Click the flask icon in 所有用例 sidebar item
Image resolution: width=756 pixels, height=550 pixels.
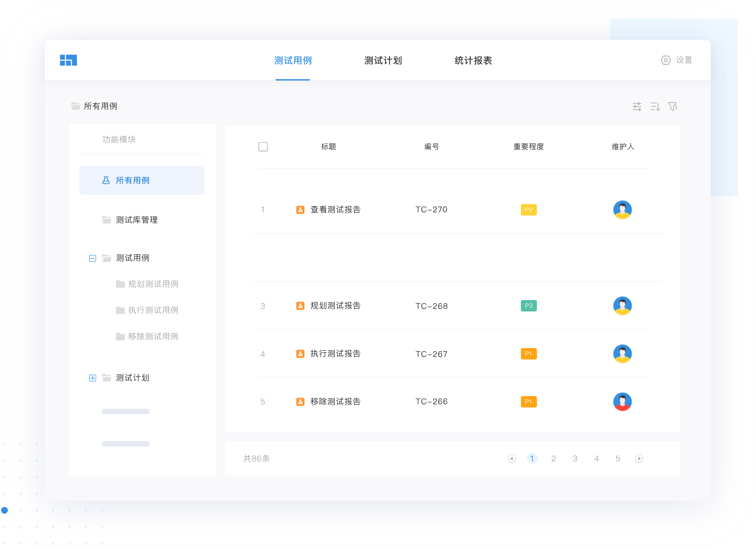(x=106, y=180)
